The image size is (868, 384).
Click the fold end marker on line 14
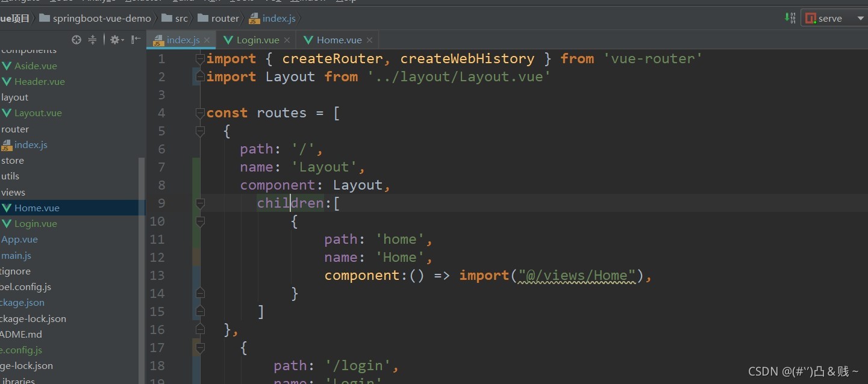tap(200, 293)
